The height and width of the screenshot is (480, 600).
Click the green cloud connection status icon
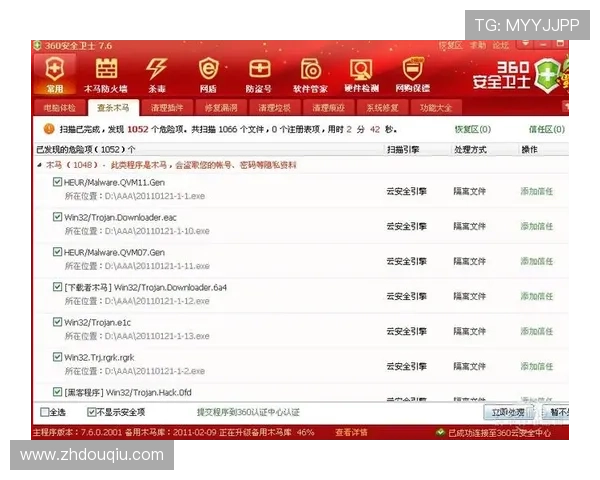(x=440, y=433)
